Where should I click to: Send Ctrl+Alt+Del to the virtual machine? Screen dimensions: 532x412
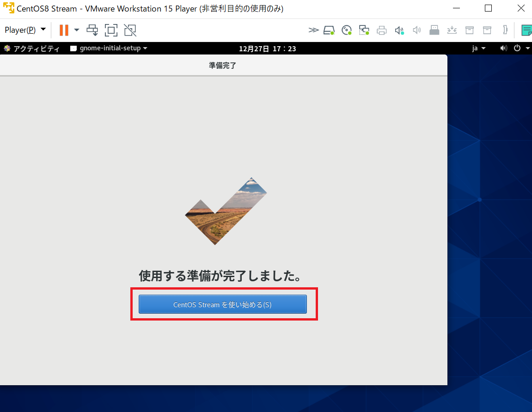(x=92, y=30)
